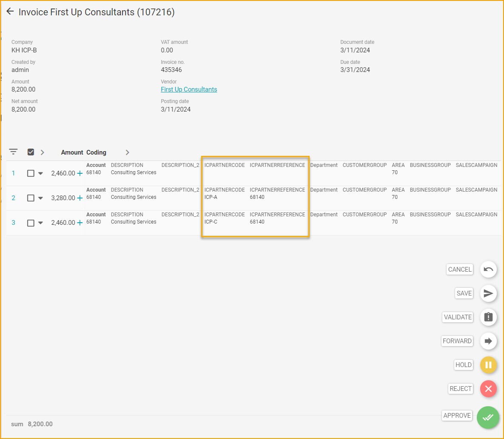Expand the chevron next to the select-all checkbox

(x=42, y=152)
